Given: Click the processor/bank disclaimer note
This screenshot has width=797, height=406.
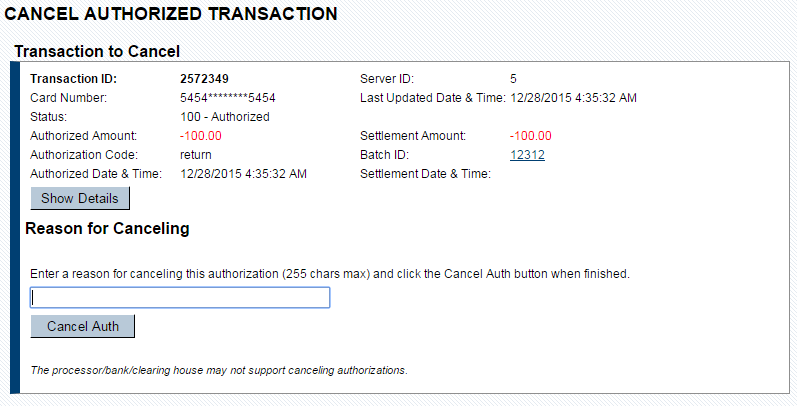Looking at the screenshot, I should (x=219, y=370).
